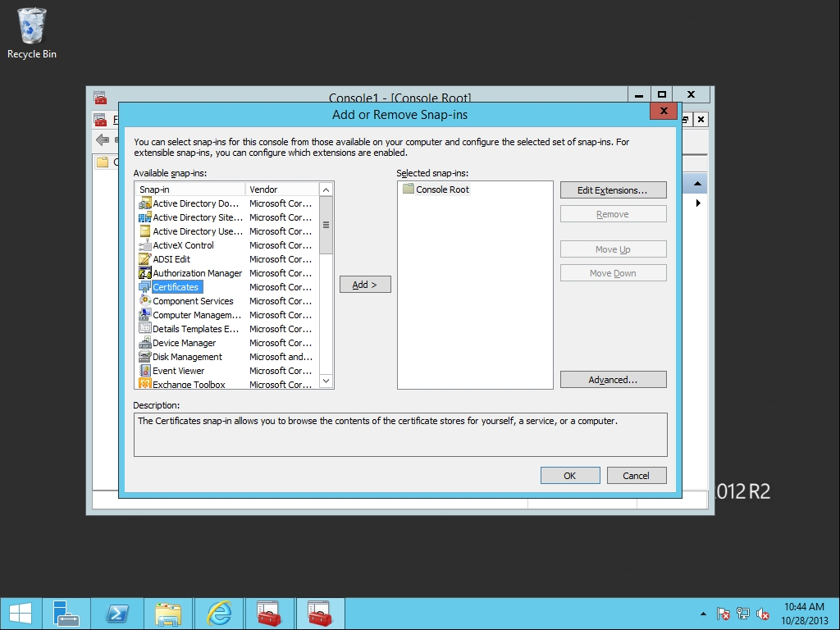Choose the Device Manager snap-in icon
This screenshot has height=630, width=840.
pyautogui.click(x=145, y=343)
